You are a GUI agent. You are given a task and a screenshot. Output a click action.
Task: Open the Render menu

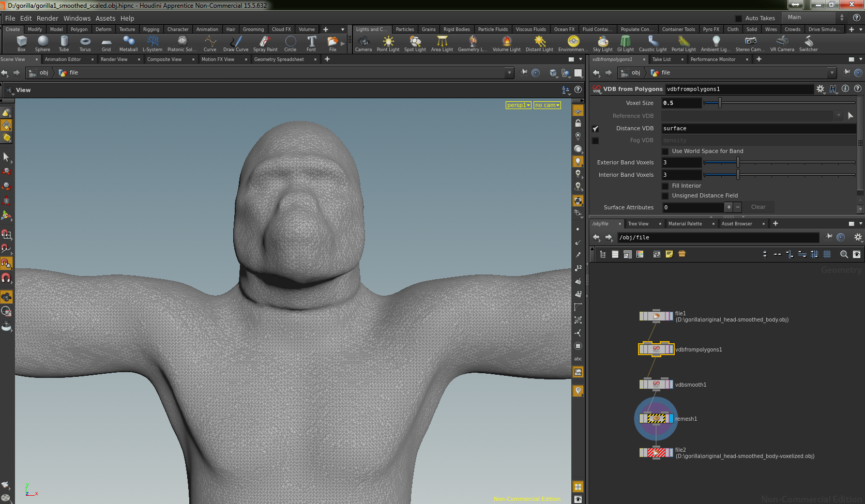48,18
